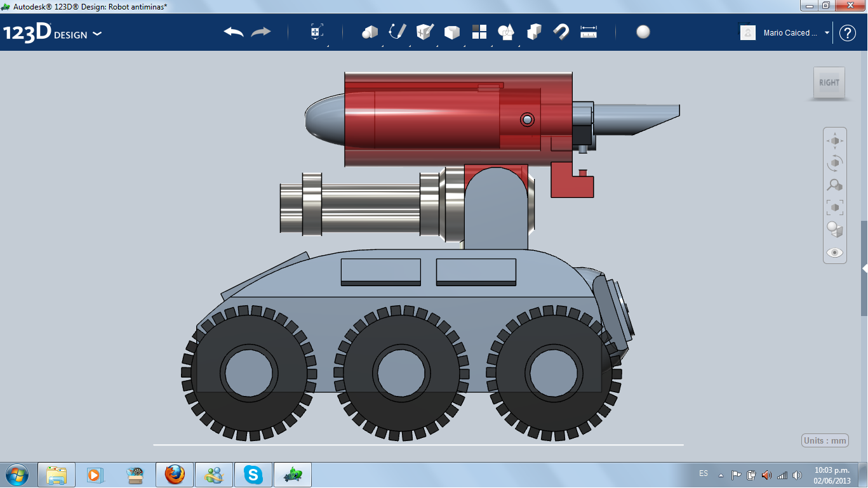Open the Help question mark button
The width and height of the screenshot is (868, 488).
[x=848, y=33]
